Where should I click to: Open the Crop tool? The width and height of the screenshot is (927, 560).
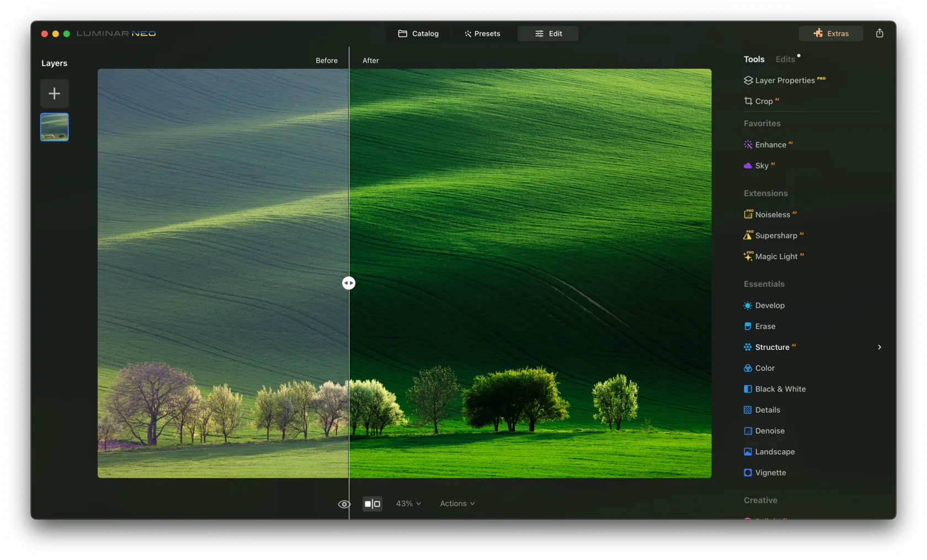tap(763, 102)
